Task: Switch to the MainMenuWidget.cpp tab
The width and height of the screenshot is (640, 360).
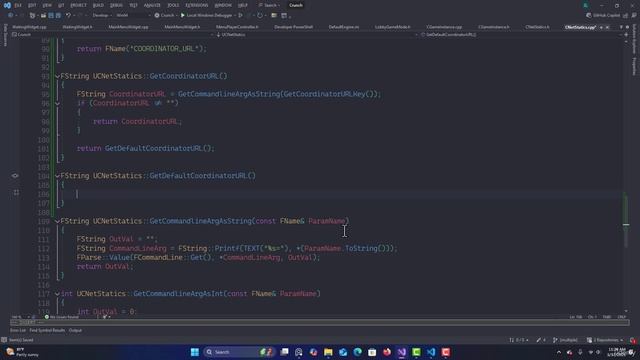Action: [128, 27]
